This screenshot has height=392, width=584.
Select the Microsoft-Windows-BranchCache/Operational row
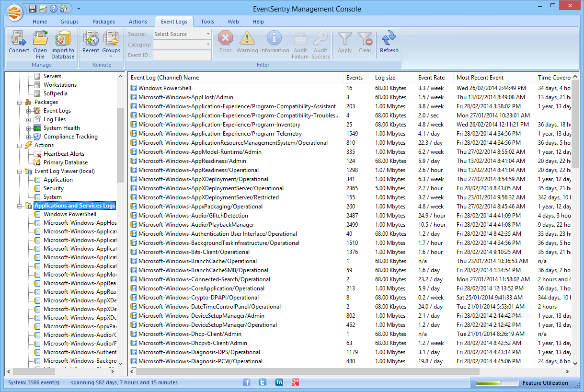point(349,261)
